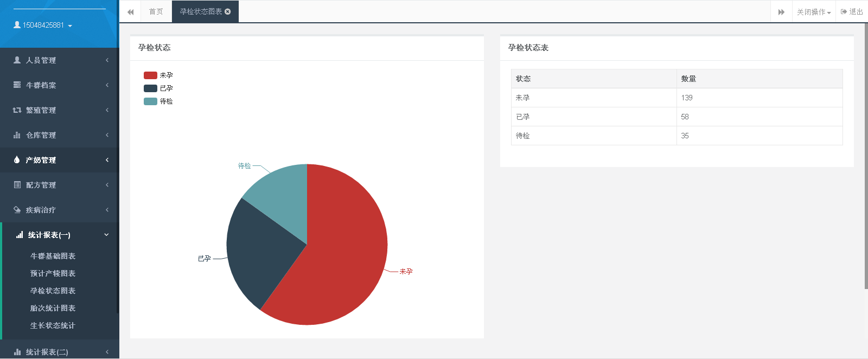
Task: Expand the 疾病治疗 menu chevron
Action: tap(107, 210)
